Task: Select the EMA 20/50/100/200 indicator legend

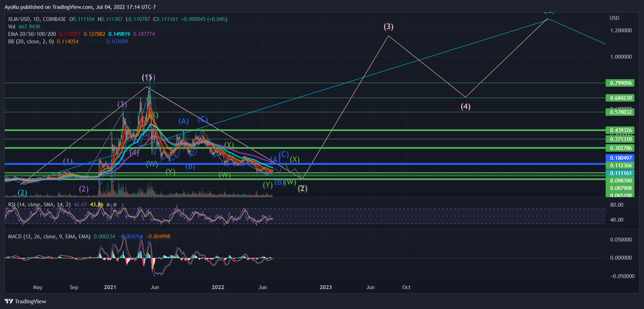Action: (x=32, y=34)
